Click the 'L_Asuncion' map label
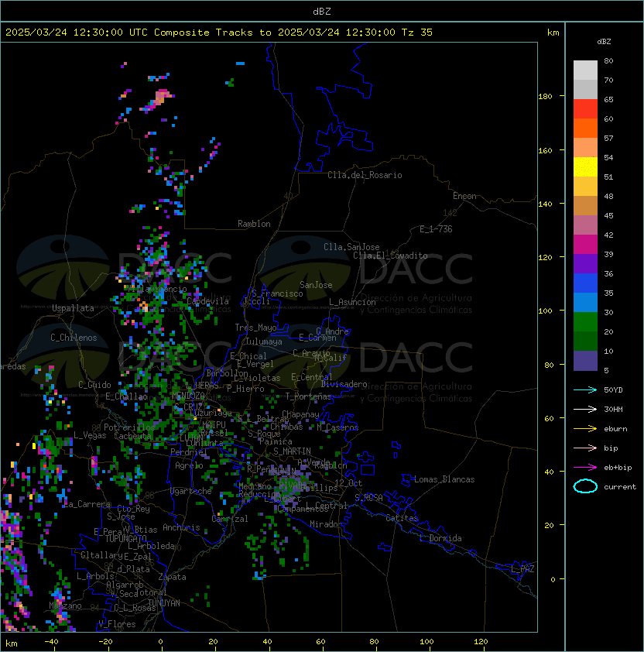 pos(352,302)
